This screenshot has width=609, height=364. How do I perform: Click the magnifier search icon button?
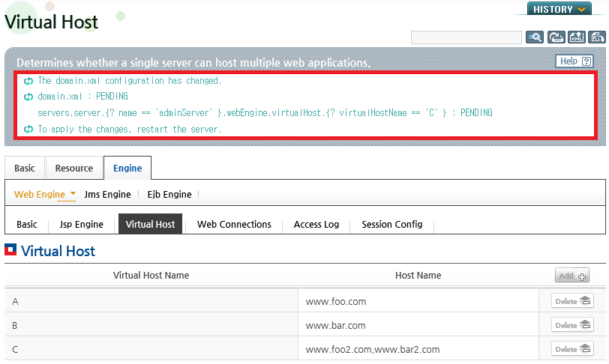point(535,37)
